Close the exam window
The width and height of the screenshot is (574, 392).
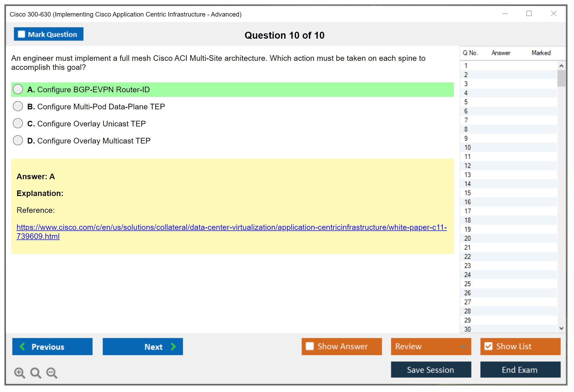click(x=553, y=14)
